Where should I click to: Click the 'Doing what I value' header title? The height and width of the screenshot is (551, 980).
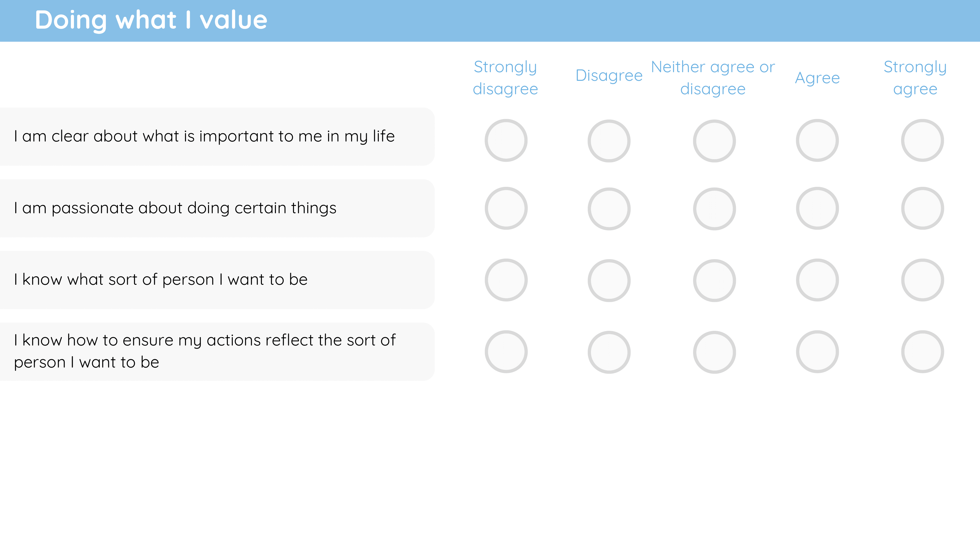(151, 20)
